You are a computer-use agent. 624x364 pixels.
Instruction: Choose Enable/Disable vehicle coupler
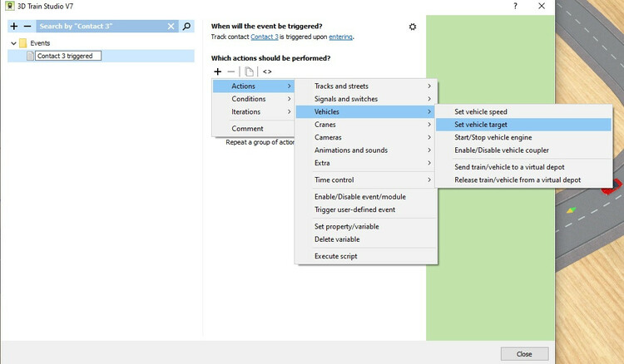523,150
